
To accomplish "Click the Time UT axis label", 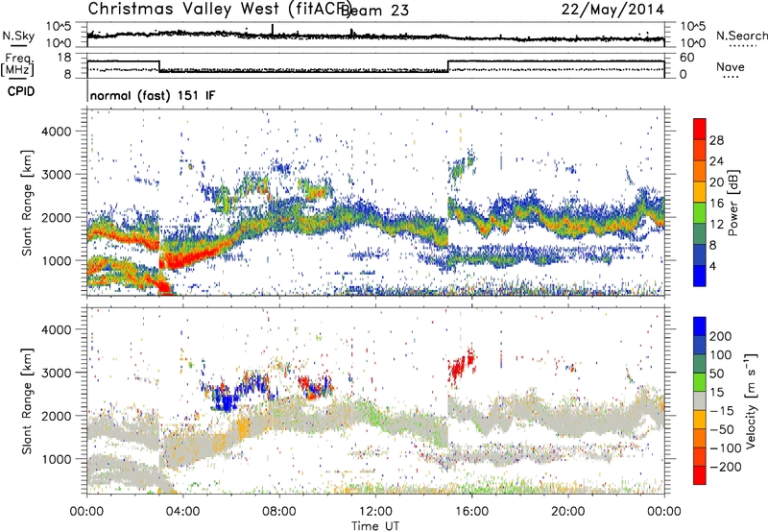I will 375,526.
